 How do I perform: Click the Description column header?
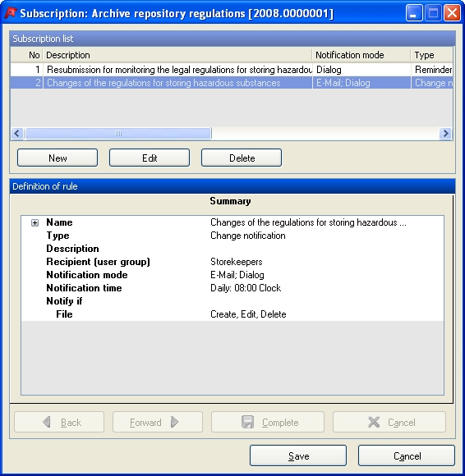pos(177,55)
